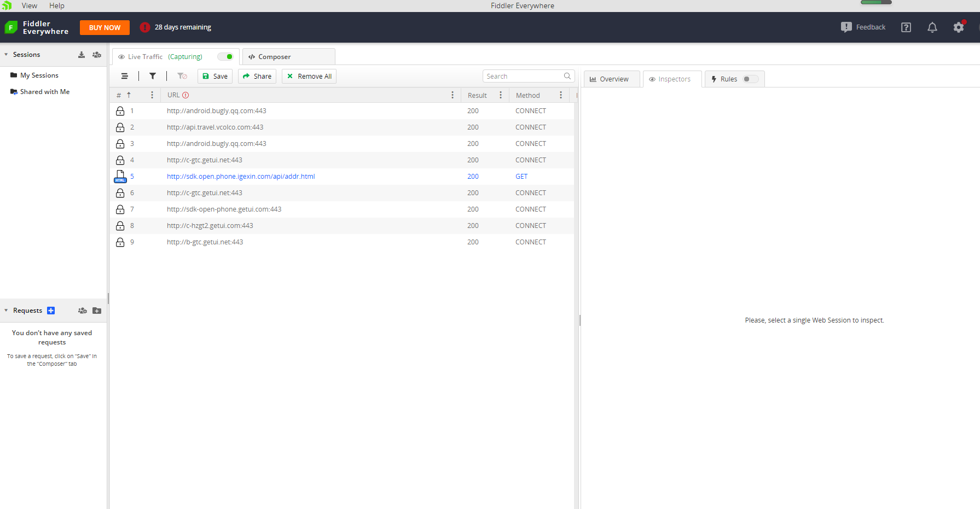Open the Result column options menu
This screenshot has width=980, height=509.
pos(501,95)
